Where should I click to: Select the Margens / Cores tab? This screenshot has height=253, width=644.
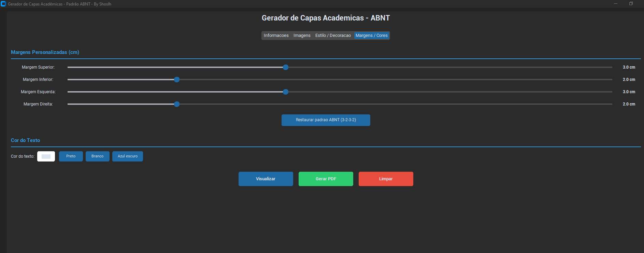coord(371,36)
